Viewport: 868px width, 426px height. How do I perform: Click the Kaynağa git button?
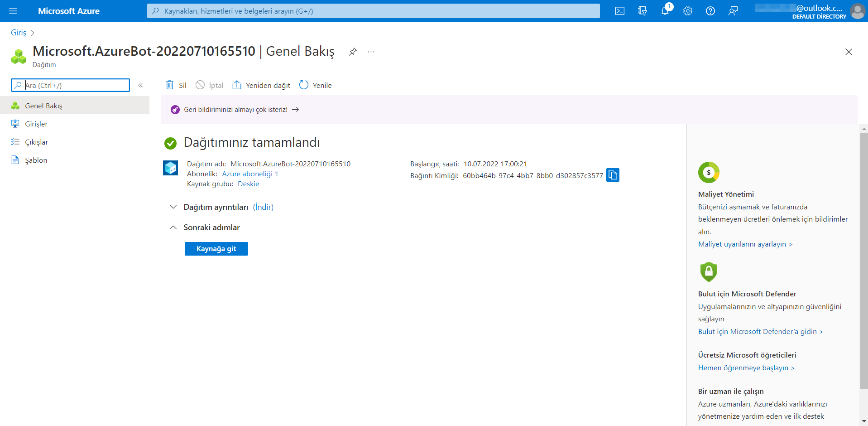coord(216,249)
